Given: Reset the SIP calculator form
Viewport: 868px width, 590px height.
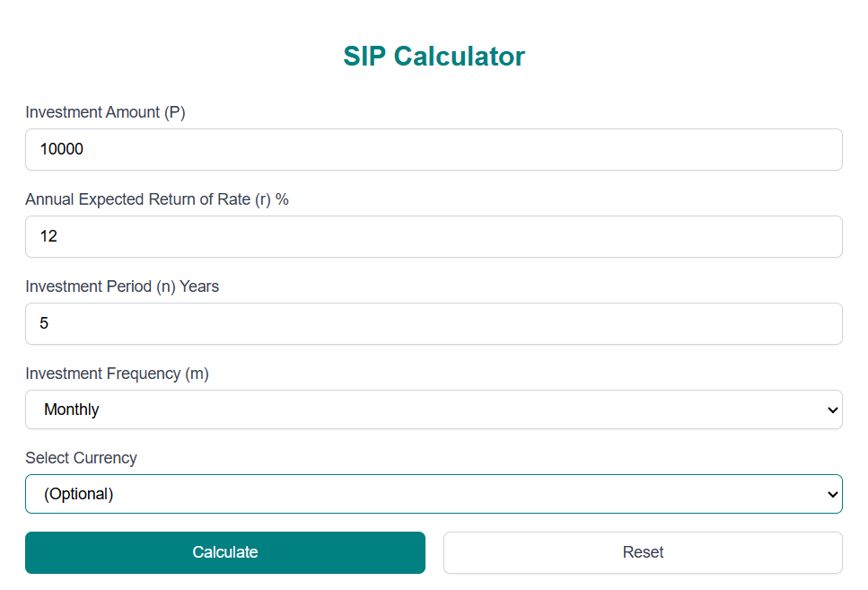Looking at the screenshot, I should [x=643, y=552].
